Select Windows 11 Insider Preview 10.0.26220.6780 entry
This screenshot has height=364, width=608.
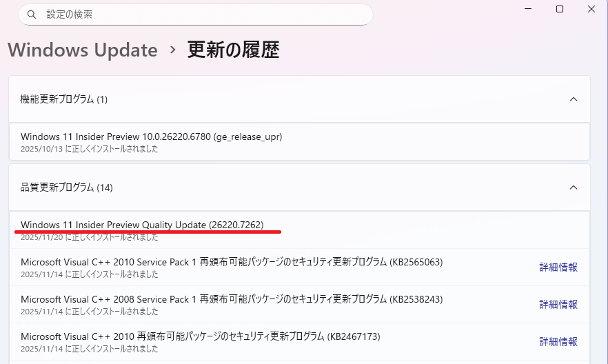point(299,142)
